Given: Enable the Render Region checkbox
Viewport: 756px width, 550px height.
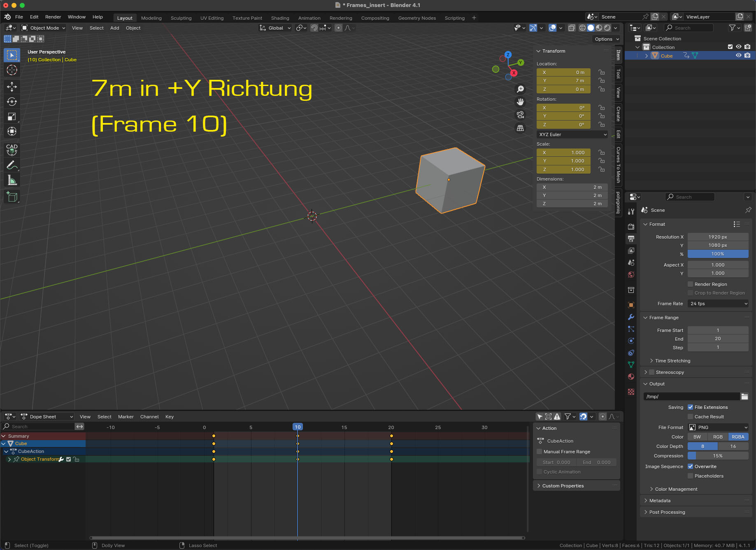Looking at the screenshot, I should [691, 284].
